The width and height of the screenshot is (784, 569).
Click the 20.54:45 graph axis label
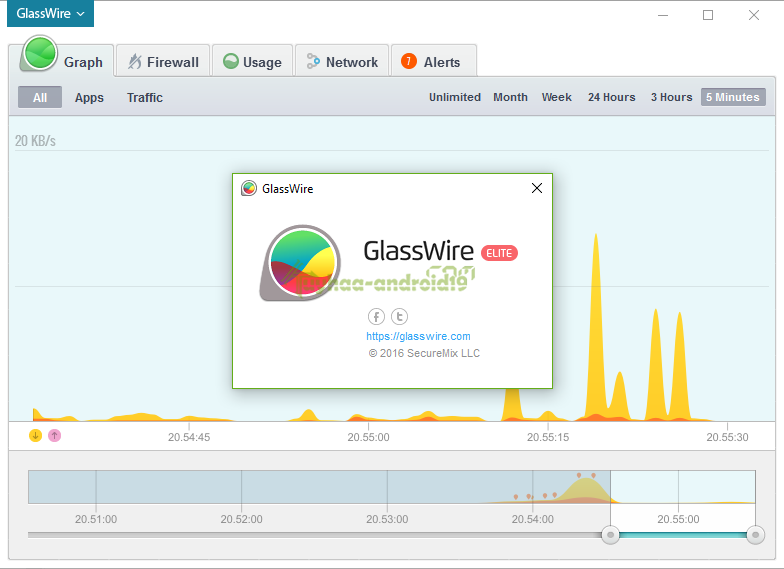pyautogui.click(x=189, y=437)
